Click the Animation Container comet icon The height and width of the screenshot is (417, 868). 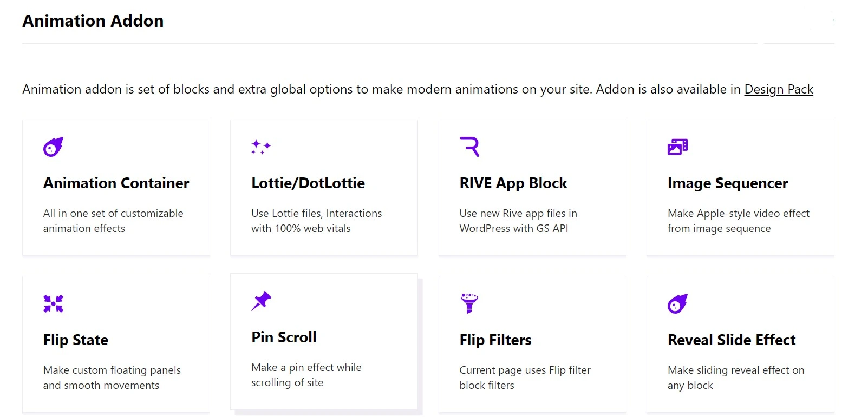pyautogui.click(x=53, y=147)
